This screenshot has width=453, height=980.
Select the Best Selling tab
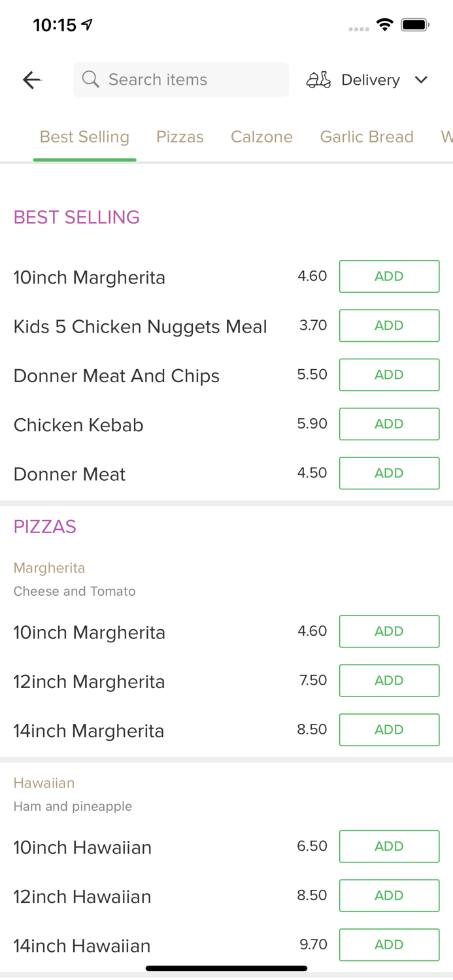(x=84, y=137)
